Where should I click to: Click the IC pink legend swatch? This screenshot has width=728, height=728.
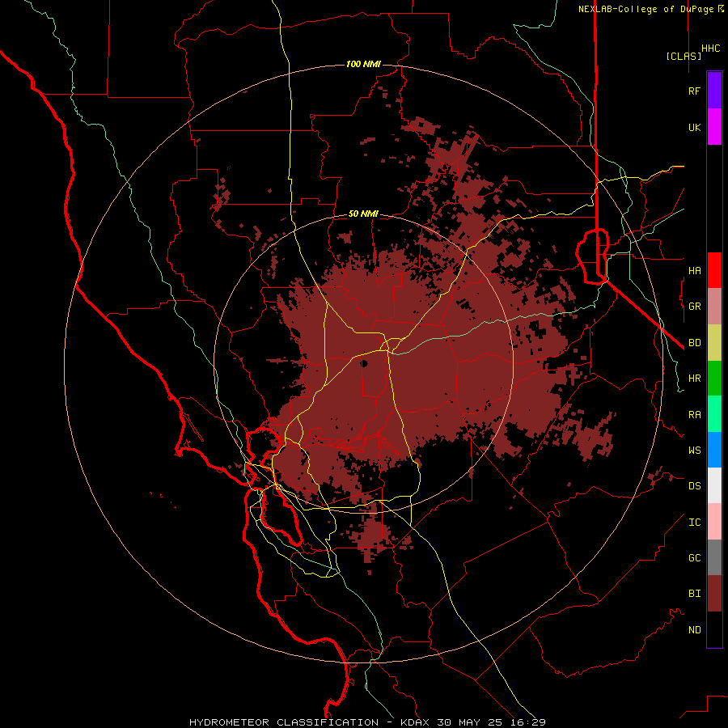(x=714, y=522)
